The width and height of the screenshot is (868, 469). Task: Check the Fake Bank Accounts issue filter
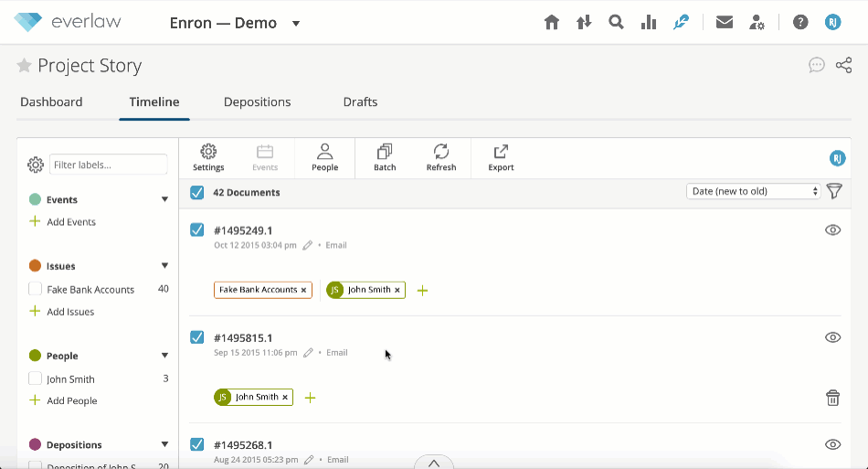point(35,289)
